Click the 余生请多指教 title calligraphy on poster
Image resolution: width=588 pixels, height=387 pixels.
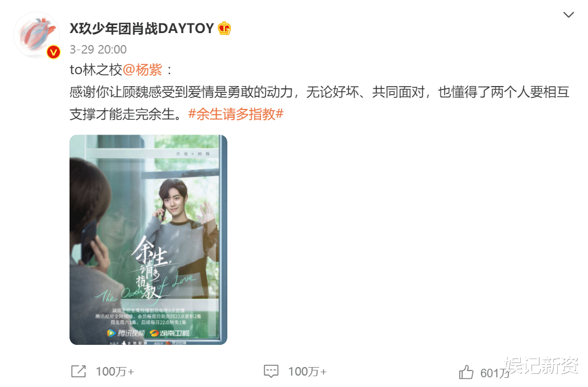click(x=150, y=267)
